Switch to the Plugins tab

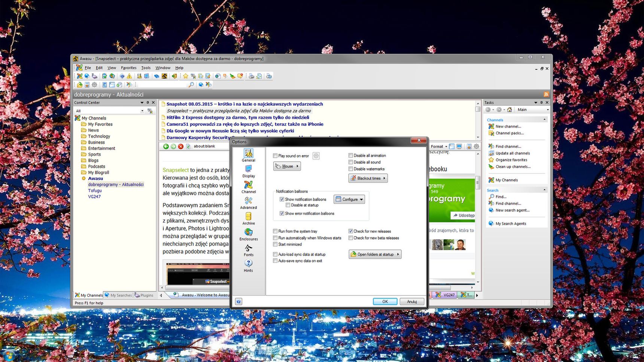pos(144,295)
